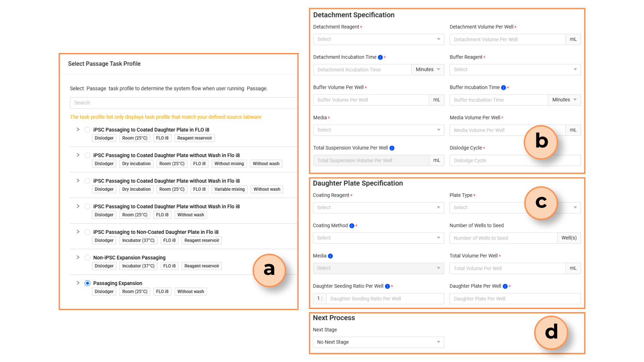
Task: Open Detachment Specification Media dropdown
Action: click(x=379, y=130)
